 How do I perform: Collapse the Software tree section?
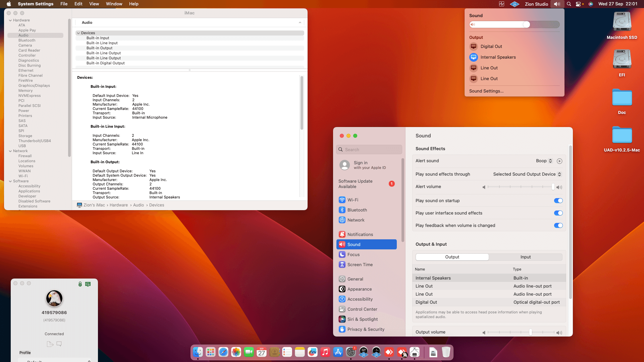click(10, 181)
